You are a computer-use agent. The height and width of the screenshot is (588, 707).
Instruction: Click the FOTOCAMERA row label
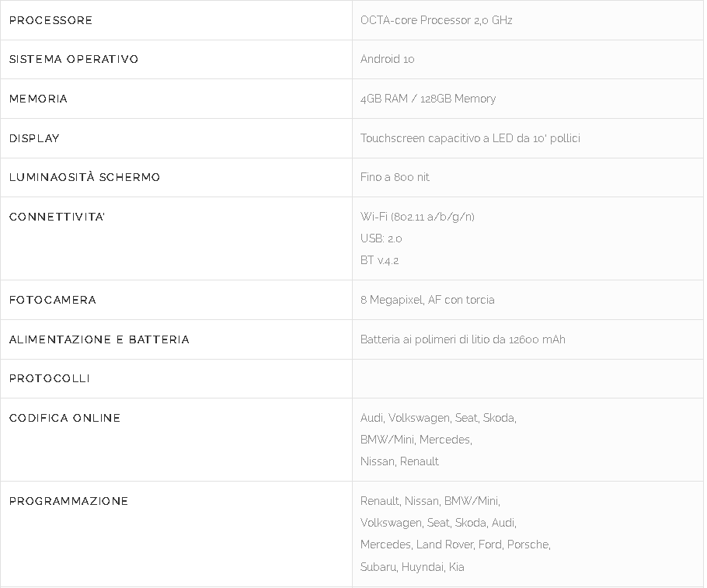click(x=53, y=300)
